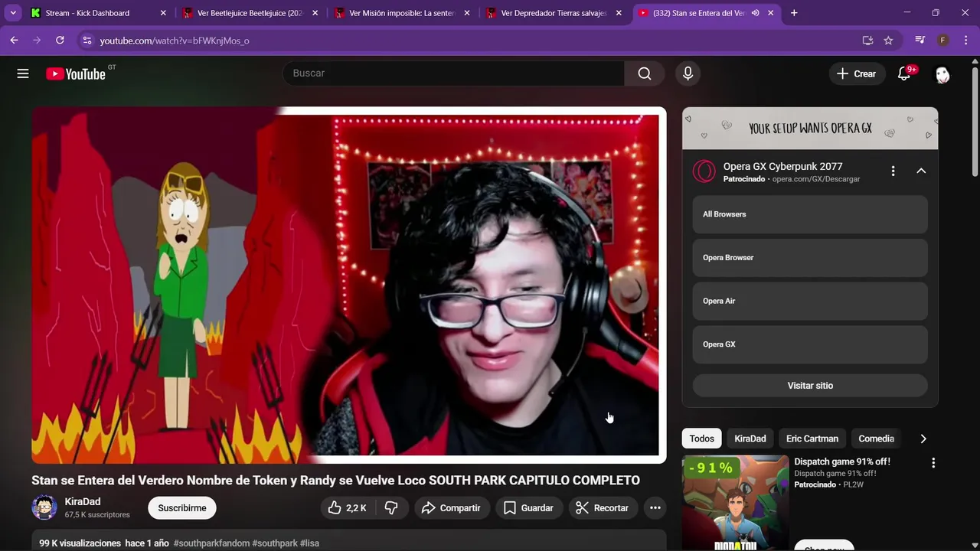Open #lisa hashtag link
980x551 pixels.
pos(309,543)
